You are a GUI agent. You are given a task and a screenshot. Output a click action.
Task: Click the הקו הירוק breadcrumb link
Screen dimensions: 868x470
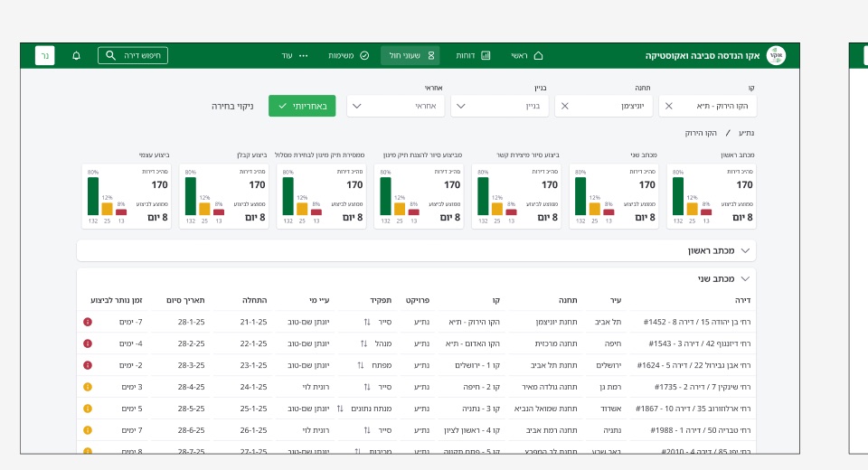(701, 133)
